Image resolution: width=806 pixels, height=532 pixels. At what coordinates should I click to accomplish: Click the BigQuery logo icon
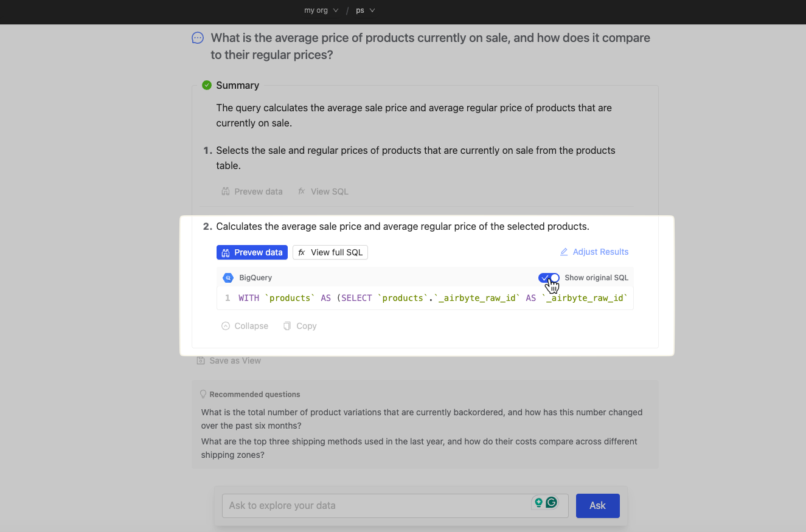click(228, 278)
